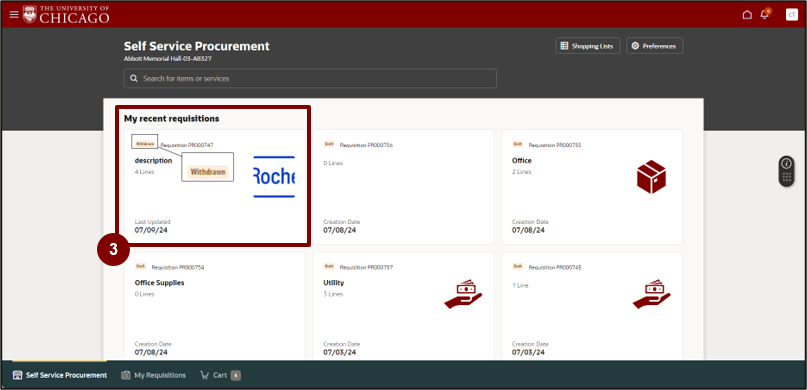Open Requisition PR000747 card
The width and height of the screenshot is (807, 390).
coord(214,187)
